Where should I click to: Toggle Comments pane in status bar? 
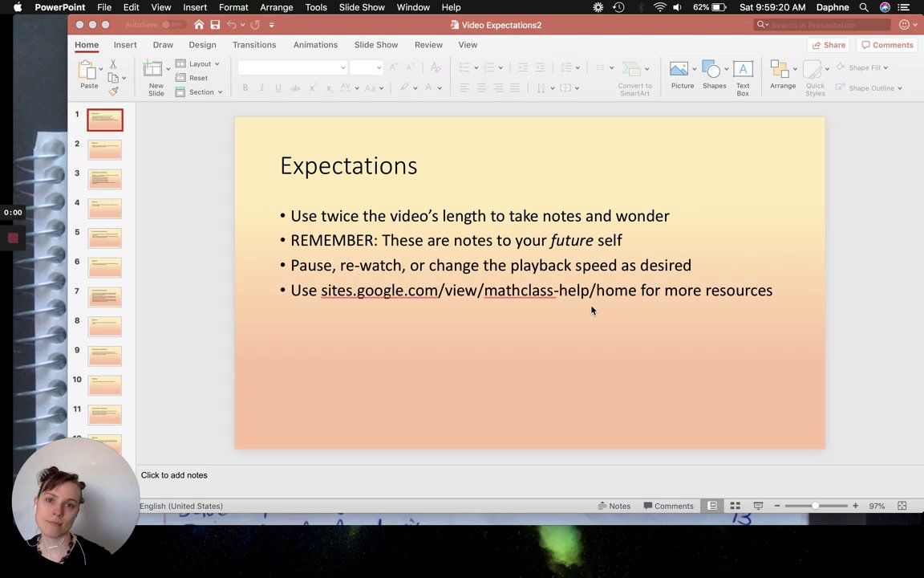(x=668, y=506)
